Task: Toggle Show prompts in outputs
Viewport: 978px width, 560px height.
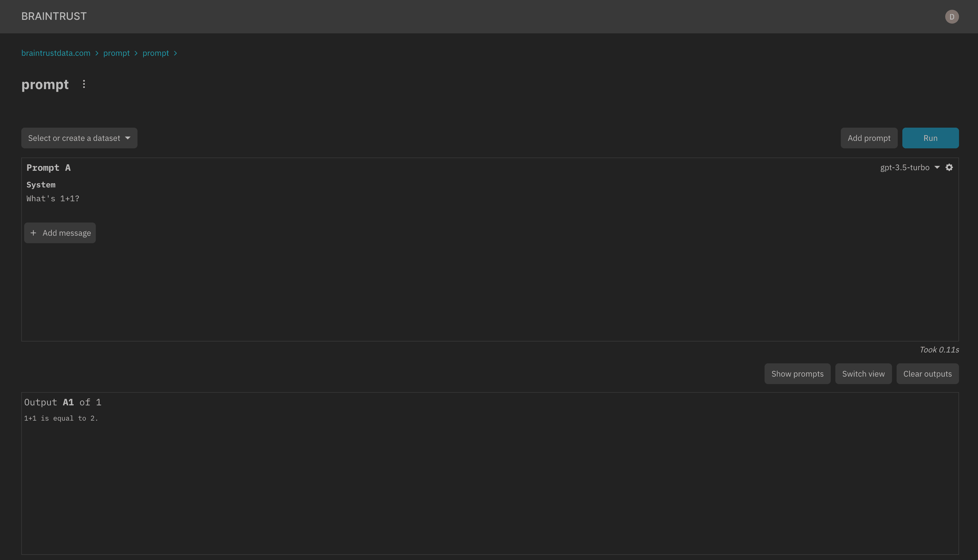Action: click(797, 374)
